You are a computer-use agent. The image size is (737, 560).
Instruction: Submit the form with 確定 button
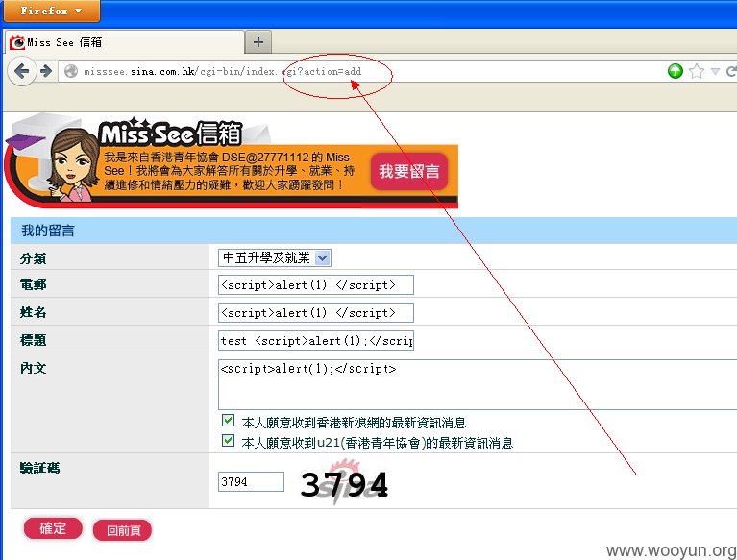(53, 528)
